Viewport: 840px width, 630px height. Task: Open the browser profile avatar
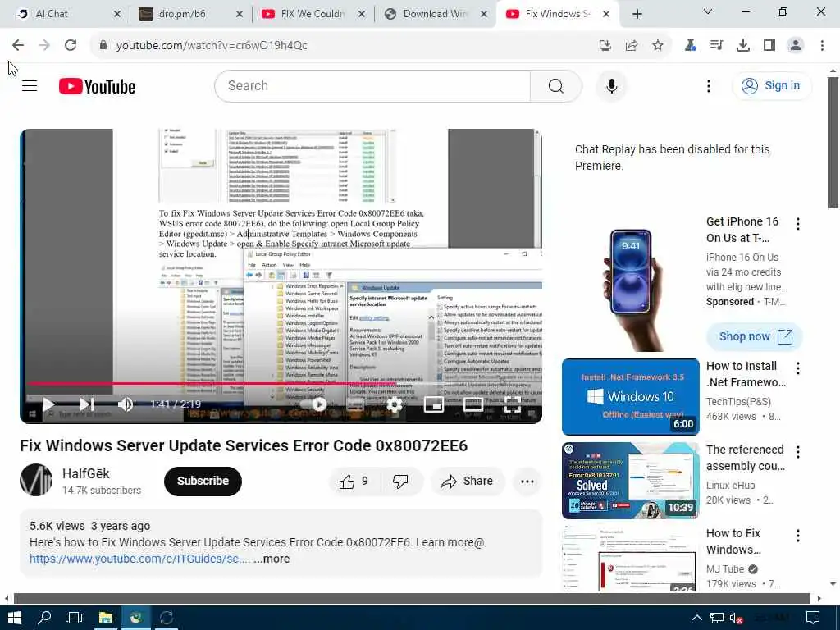point(796,46)
